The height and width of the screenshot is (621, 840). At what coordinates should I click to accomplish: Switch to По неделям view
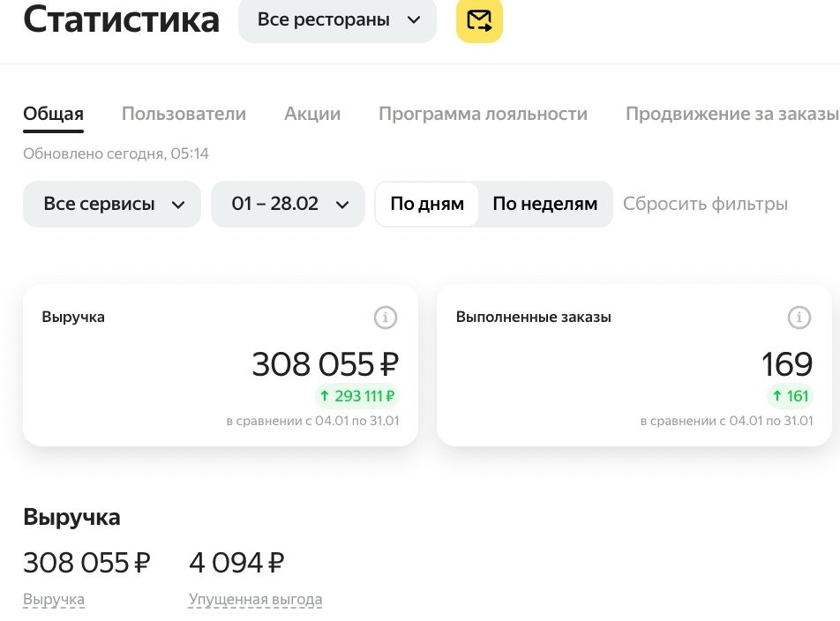coord(544,204)
